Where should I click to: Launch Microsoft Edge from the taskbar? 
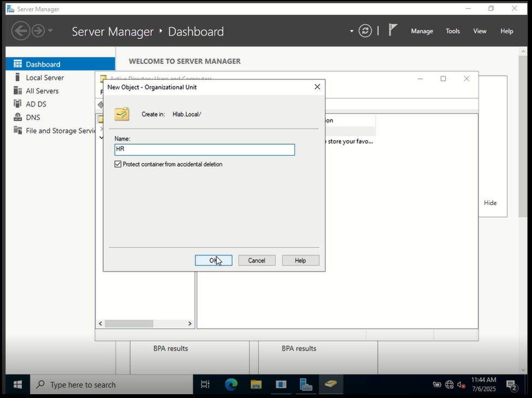pyautogui.click(x=231, y=384)
